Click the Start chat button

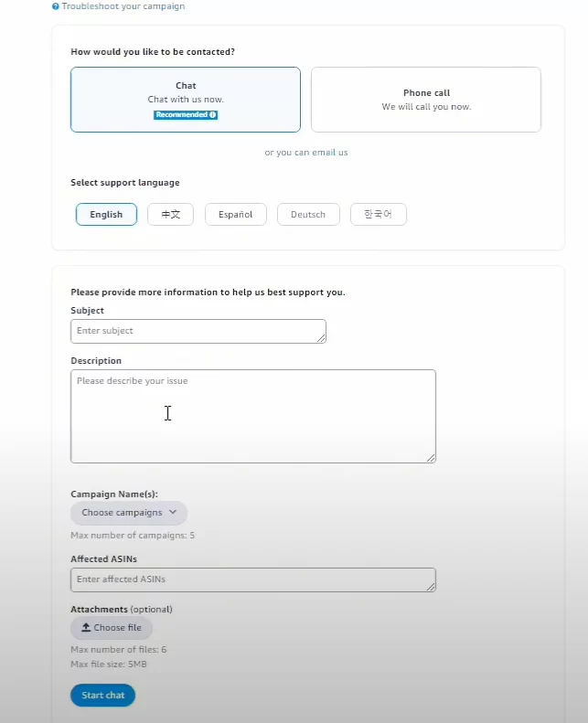[102, 695]
